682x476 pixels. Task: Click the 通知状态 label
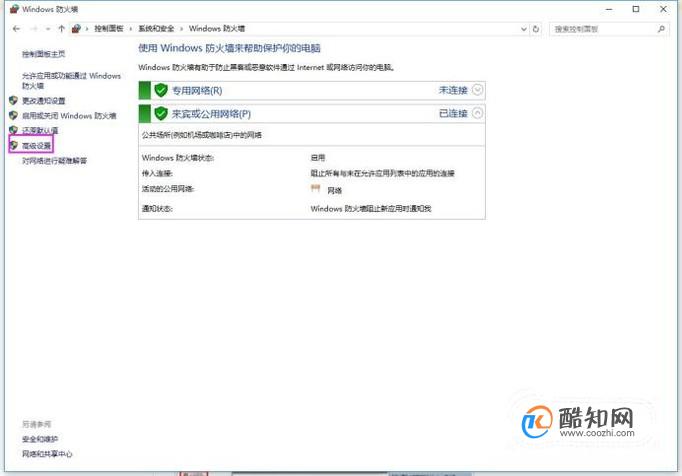click(157, 209)
